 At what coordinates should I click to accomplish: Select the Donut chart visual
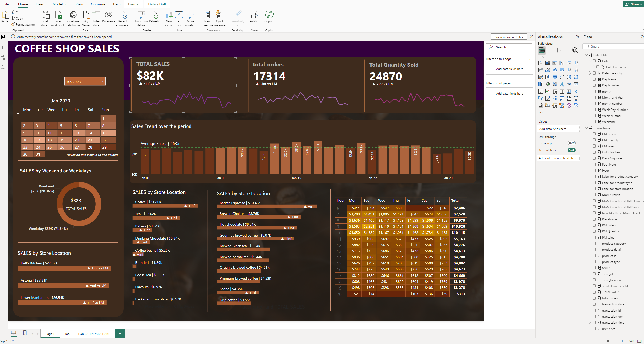[x=576, y=77]
